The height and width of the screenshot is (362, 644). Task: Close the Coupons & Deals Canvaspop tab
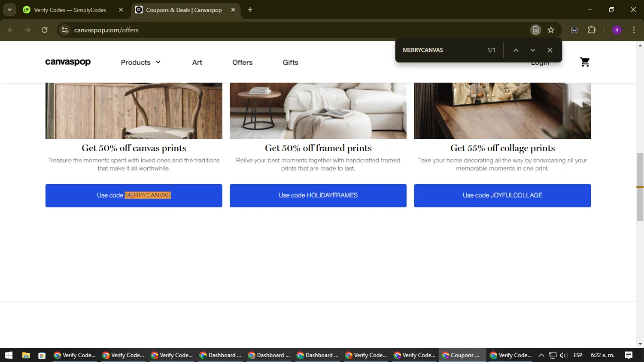tap(233, 9)
